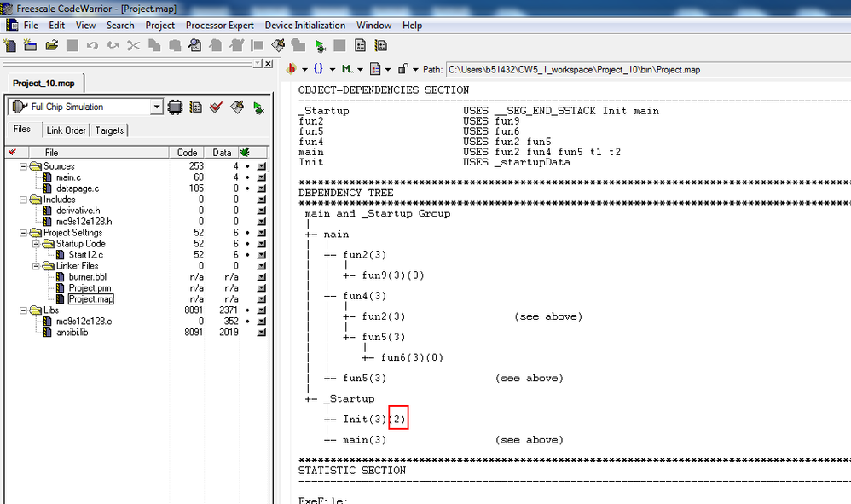Switch to the Link Order tab
851x504 pixels.
(67, 130)
